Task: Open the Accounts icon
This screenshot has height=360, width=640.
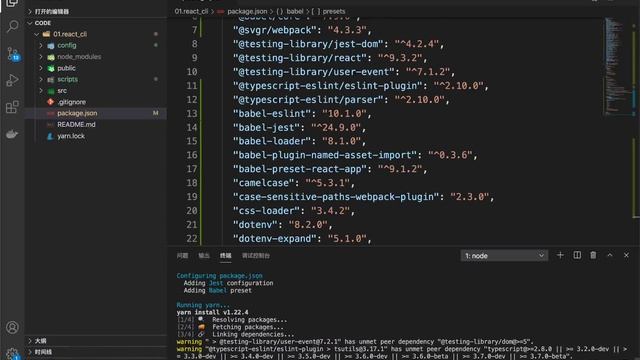Action: point(12,327)
